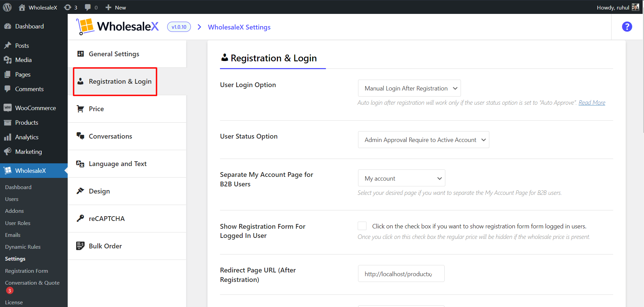644x307 pixels.
Task: Click the Registration & Login section heading
Action: [x=273, y=58]
